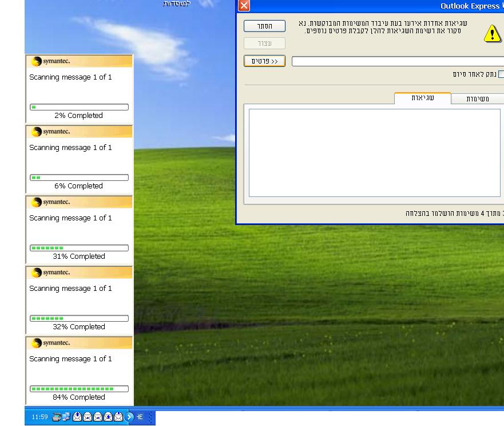
Task: Click the הסתר button in Outlook Express
Action: coord(264,26)
